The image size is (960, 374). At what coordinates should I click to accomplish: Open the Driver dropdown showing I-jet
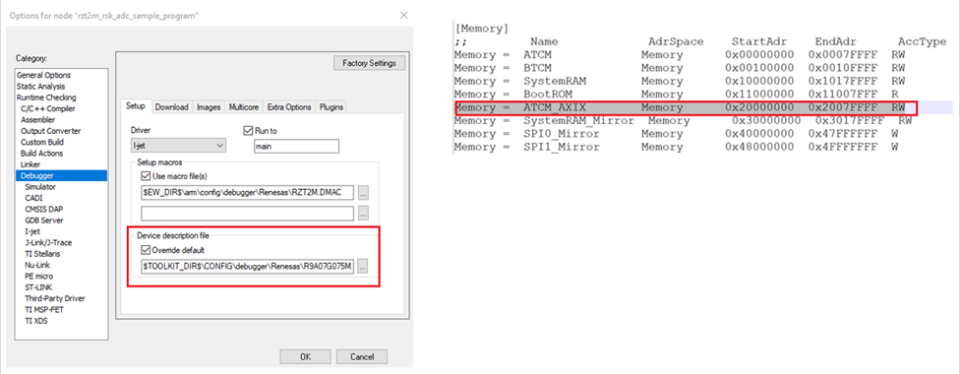(x=179, y=146)
